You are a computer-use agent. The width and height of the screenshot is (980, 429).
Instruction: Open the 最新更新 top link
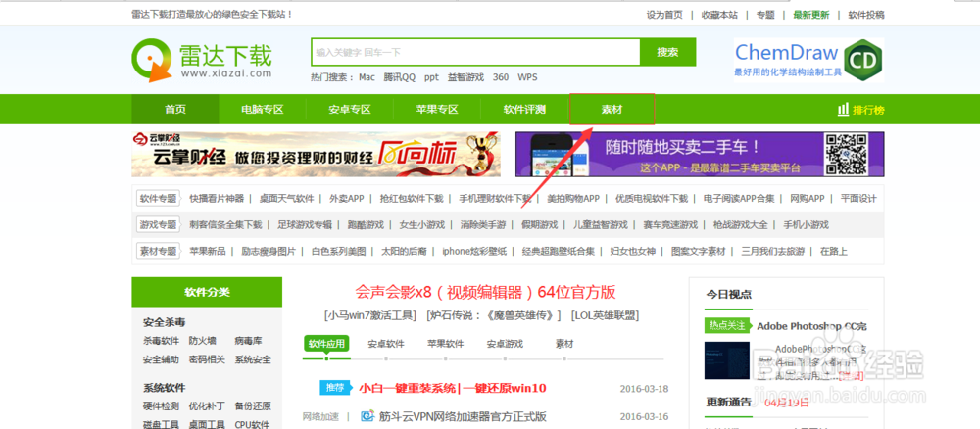point(811,15)
